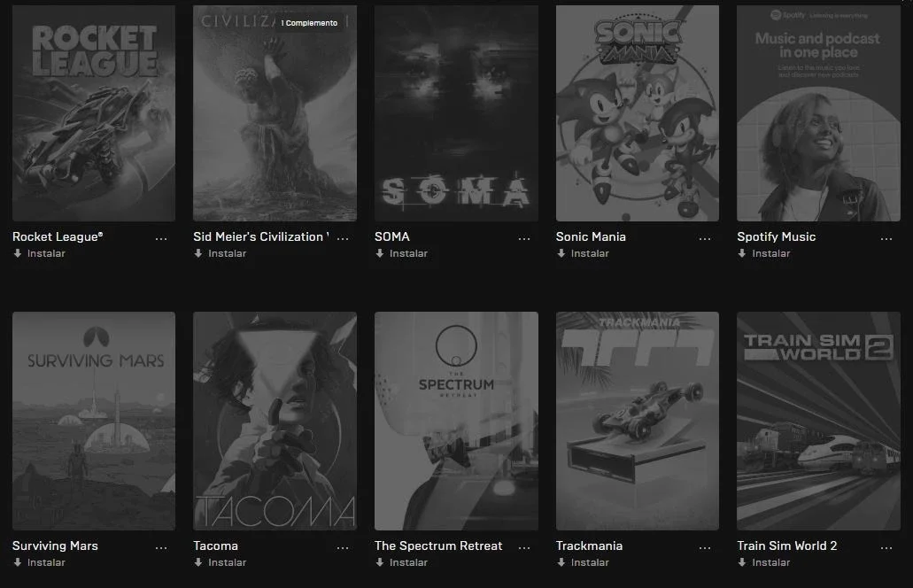Image resolution: width=913 pixels, height=588 pixels.
Task: Click the 'Spotify Music' title text
Action: coord(776,236)
